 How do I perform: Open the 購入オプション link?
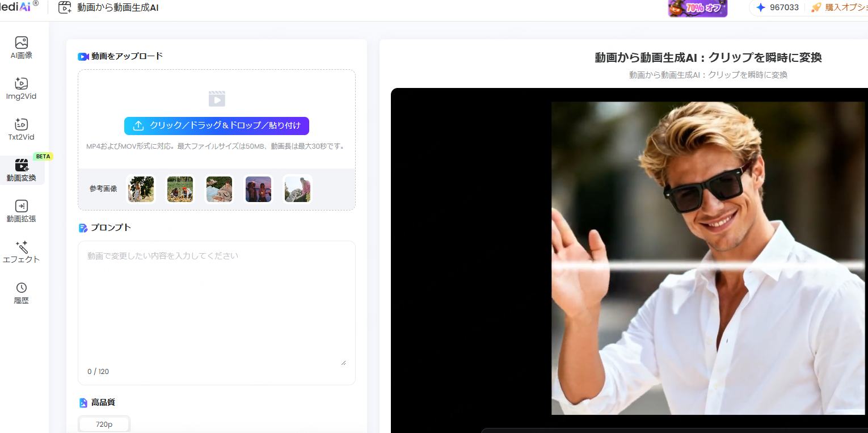(x=848, y=7)
